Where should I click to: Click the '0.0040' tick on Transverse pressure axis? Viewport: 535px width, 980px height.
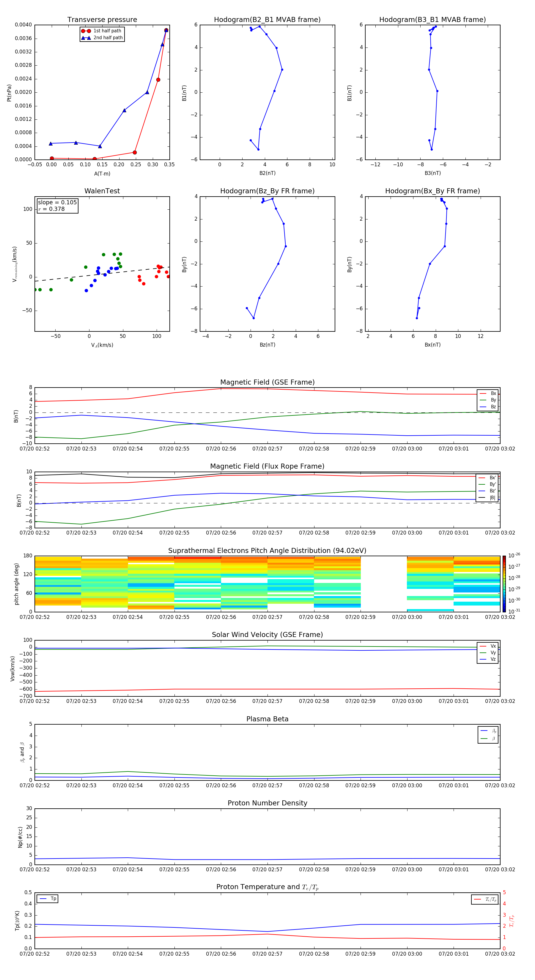pos(23,25)
